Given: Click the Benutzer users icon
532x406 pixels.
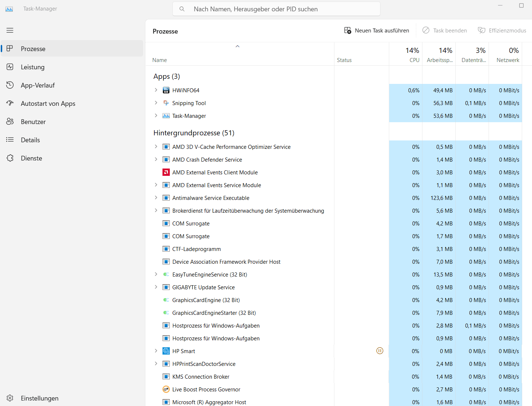Looking at the screenshot, I should pyautogui.click(x=10, y=121).
